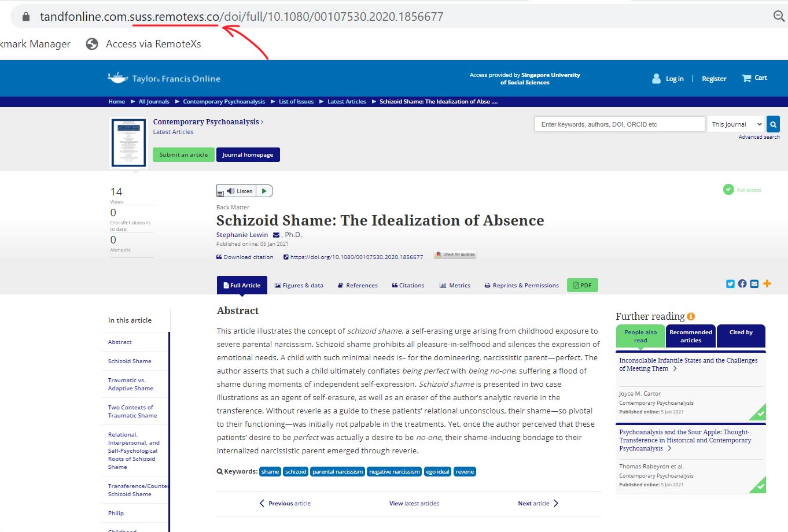Image resolution: width=788 pixels, height=532 pixels.
Task: Open more sharing options via the plus icon
Action: 767,283
